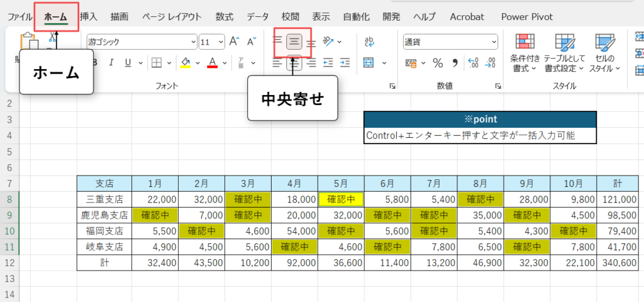Open the 数式 ribbon tab
The image size is (644, 302).
click(x=224, y=16)
